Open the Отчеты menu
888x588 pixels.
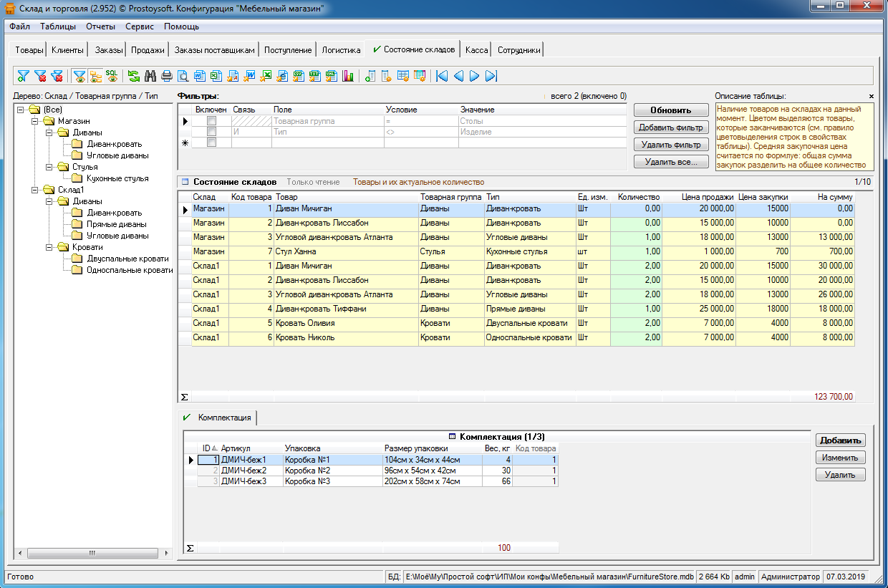(x=100, y=26)
